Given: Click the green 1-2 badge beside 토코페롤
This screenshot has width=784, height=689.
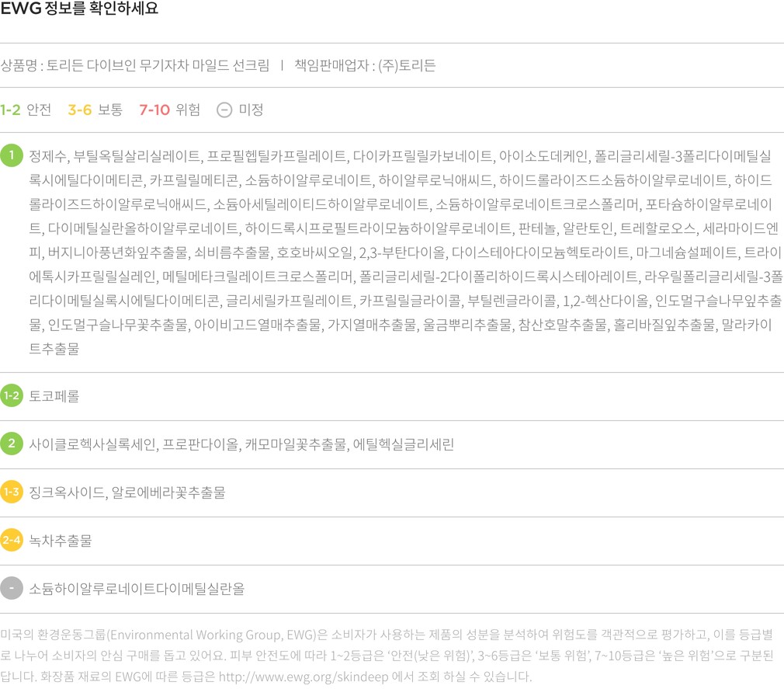Looking at the screenshot, I should [12, 396].
